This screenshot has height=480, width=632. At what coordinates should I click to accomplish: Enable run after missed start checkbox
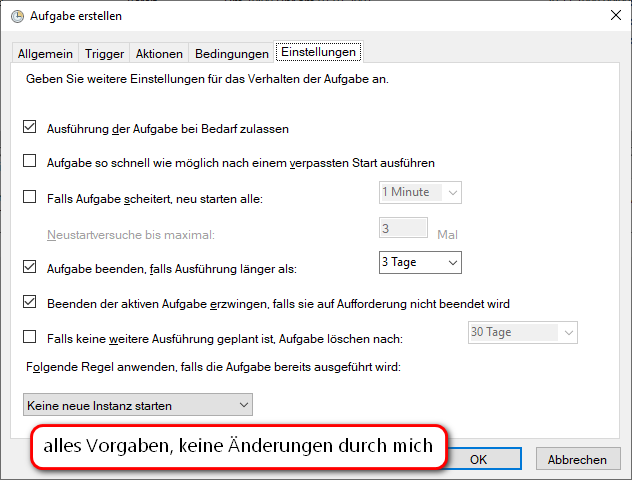coord(29,161)
